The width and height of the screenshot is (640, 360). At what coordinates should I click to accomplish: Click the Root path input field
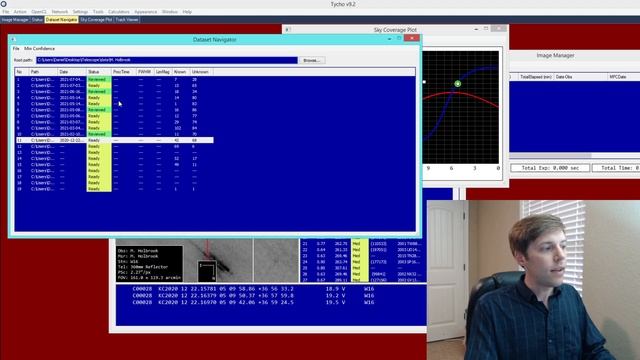coord(167,60)
